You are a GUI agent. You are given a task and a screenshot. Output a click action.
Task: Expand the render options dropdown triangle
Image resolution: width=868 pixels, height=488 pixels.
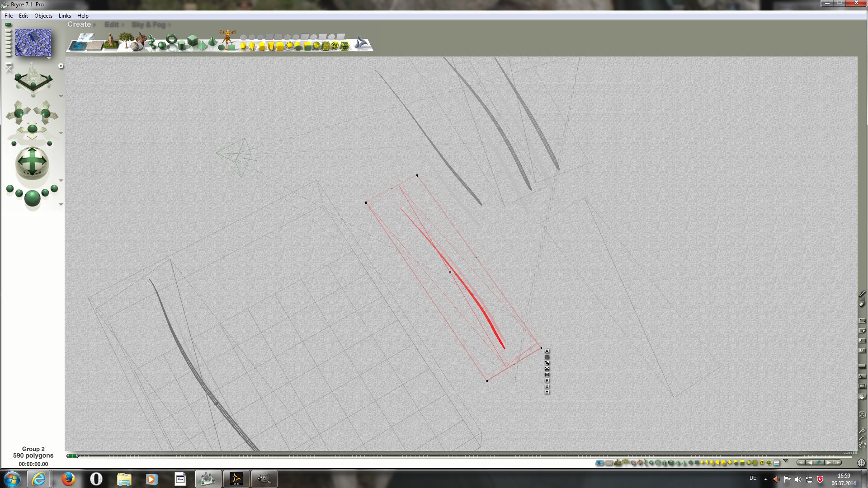(x=61, y=205)
